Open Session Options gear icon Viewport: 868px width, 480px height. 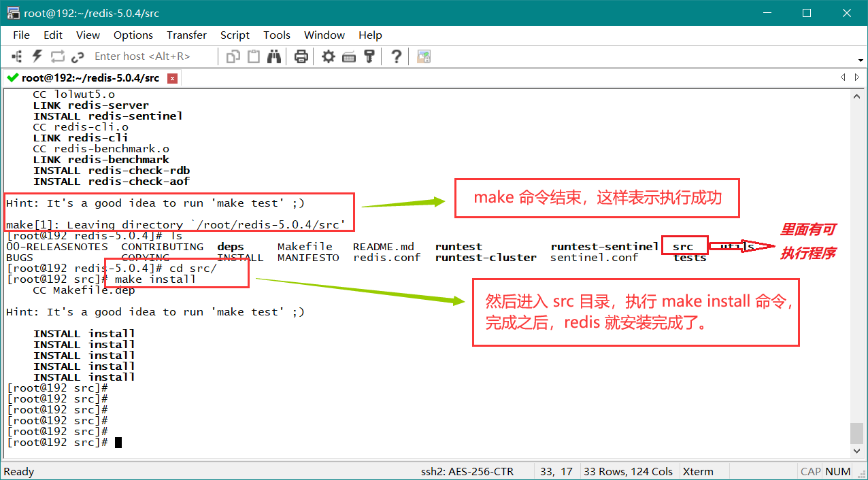point(329,56)
